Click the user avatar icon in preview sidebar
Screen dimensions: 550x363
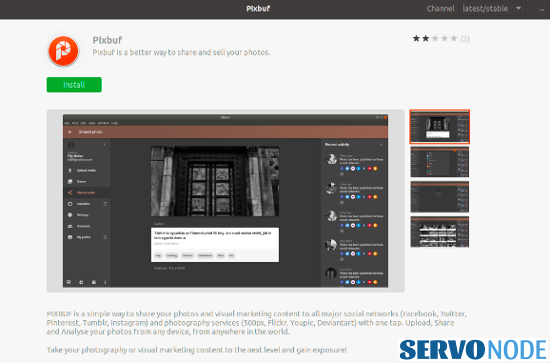pos(71,145)
